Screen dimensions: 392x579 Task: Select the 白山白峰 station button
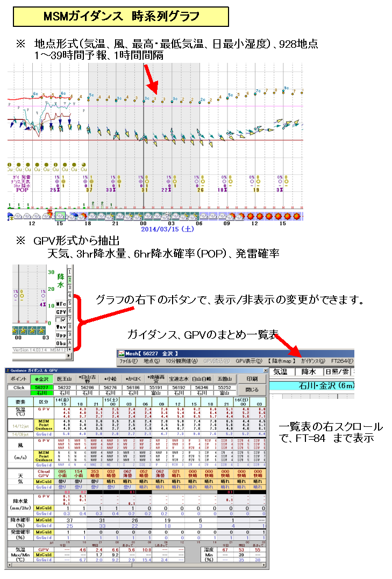click(202, 379)
